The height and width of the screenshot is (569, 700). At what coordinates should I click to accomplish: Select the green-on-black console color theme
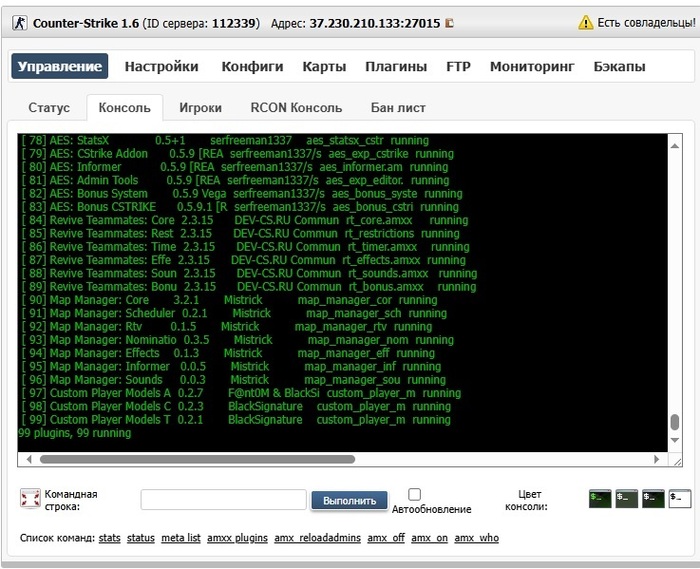(600, 498)
